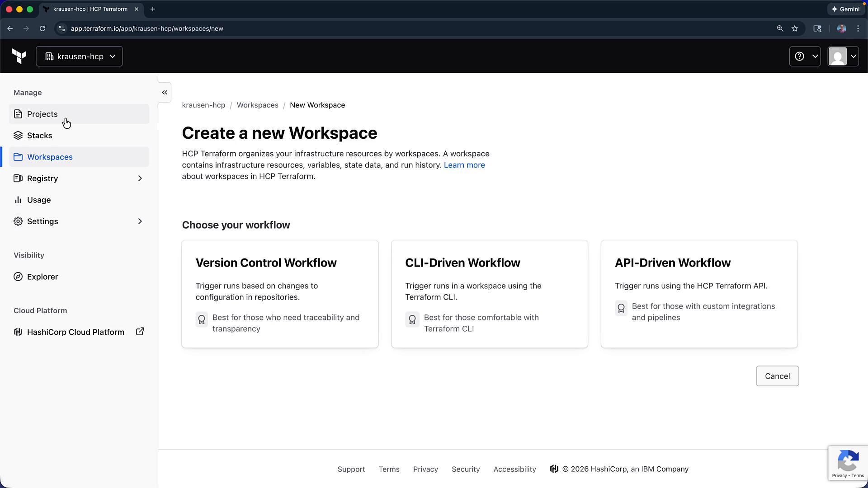
Task: Click the Registry book icon
Action: pyautogui.click(x=18, y=178)
